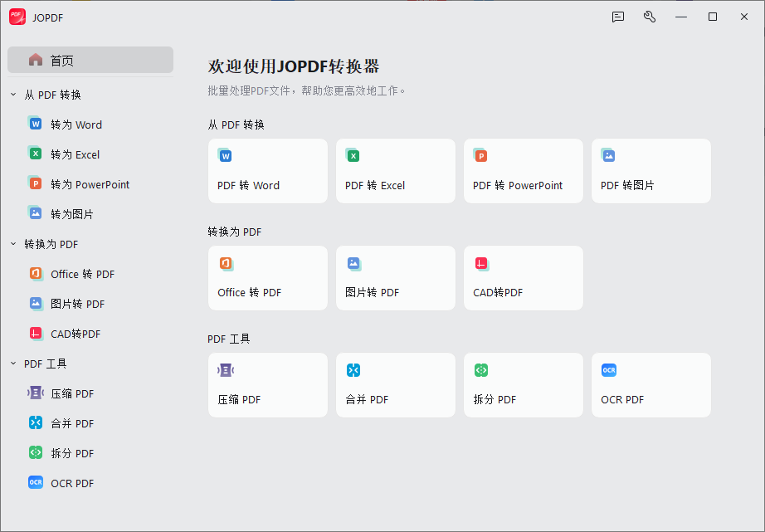The image size is (765, 532).
Task: Launch CAD转PDF card label
Action: (498, 292)
